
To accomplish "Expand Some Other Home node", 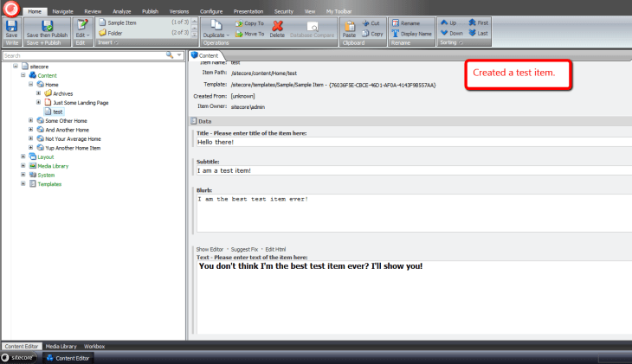I will [30, 120].
